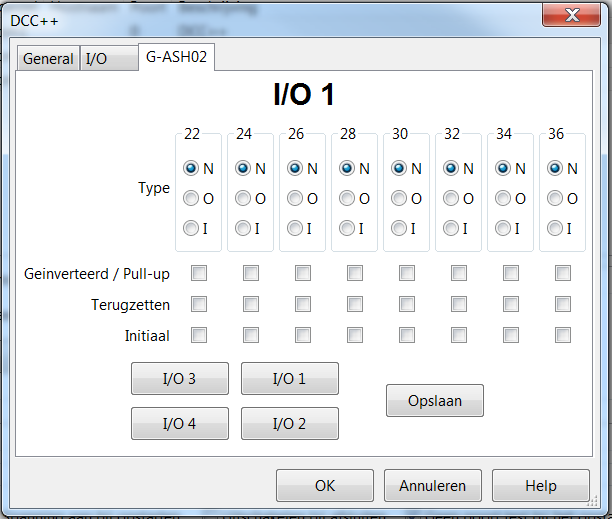Click the I/O 3 button
Image resolution: width=612 pixels, height=519 pixels.
click(180, 379)
